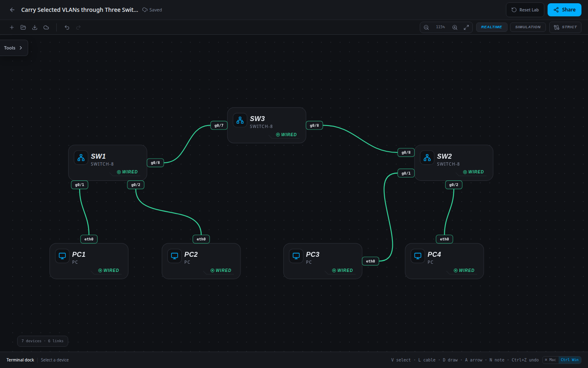Select SW2 g0/1 port label
Image resolution: width=588 pixels, height=368 pixels.
pyautogui.click(x=406, y=173)
